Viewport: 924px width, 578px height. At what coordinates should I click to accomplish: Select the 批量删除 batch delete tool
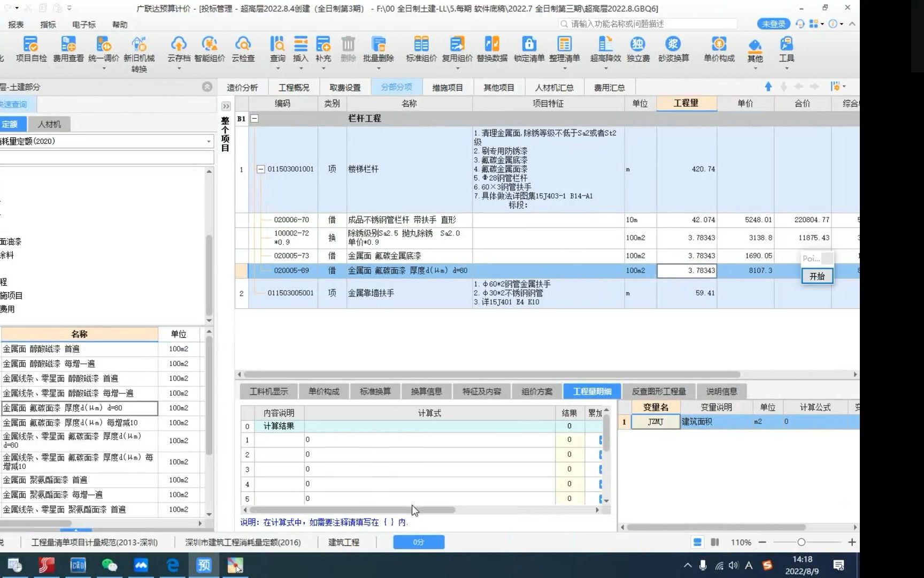pos(378,51)
